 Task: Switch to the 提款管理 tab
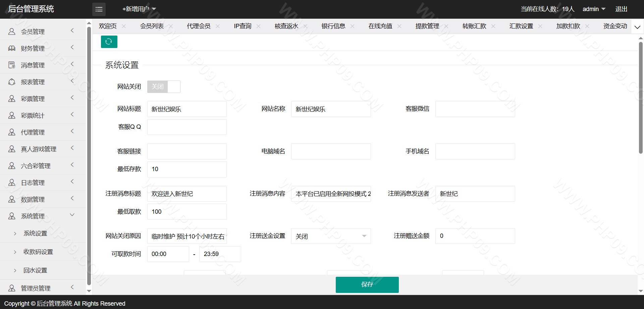click(427, 26)
